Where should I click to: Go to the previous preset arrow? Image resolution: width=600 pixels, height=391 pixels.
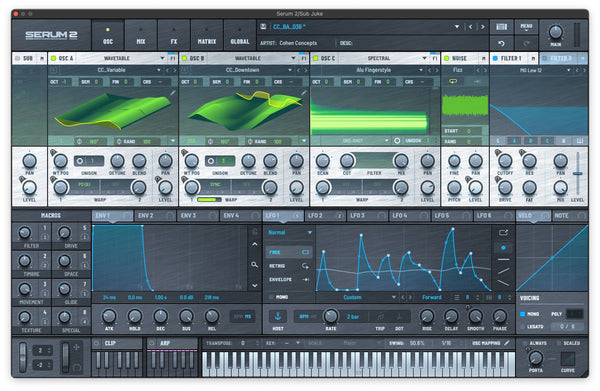pyautogui.click(x=470, y=27)
